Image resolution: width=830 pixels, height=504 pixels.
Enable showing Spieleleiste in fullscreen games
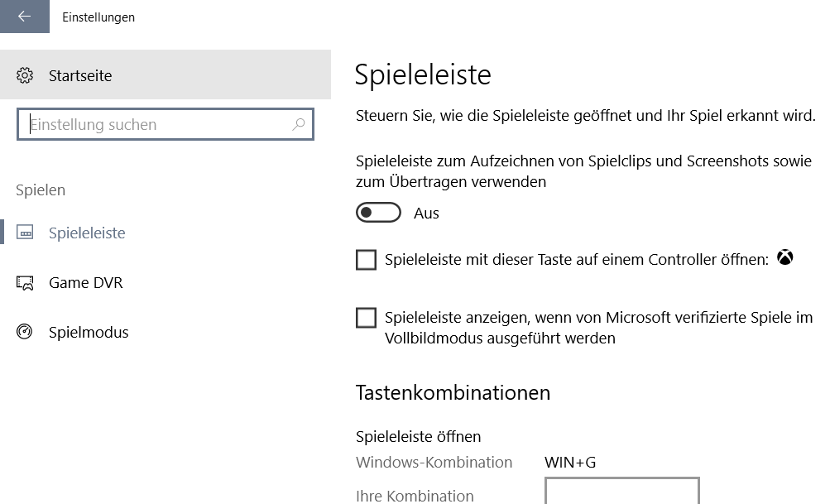[366, 318]
